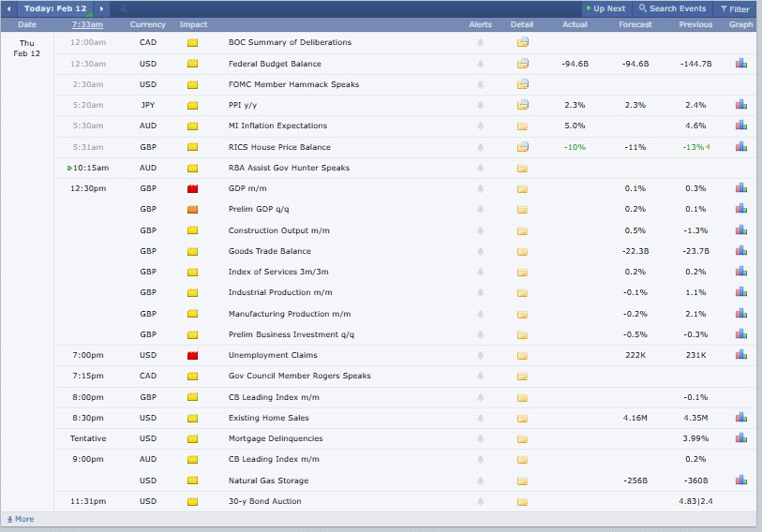Open graph for RICS House Price Balance
The image size is (762, 532).
click(741, 146)
